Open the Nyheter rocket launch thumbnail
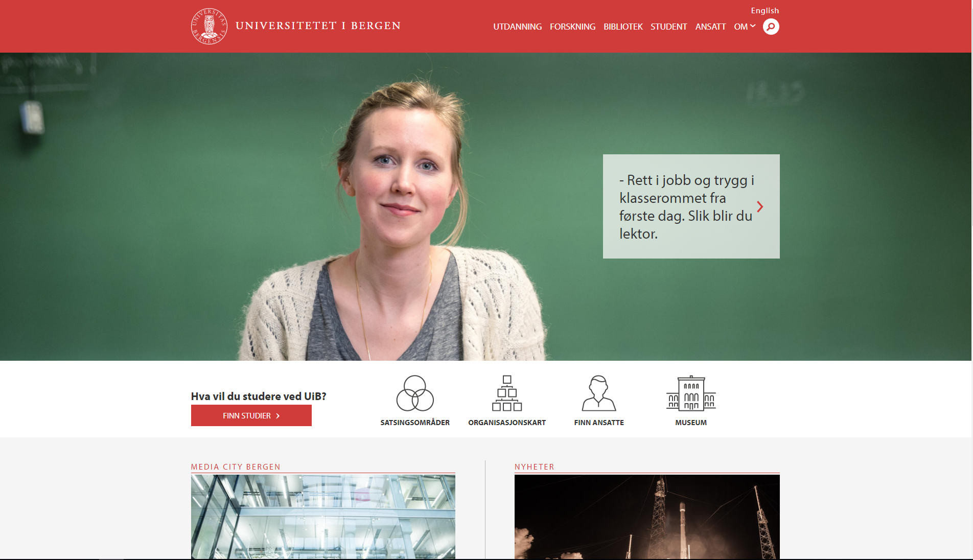 click(647, 517)
